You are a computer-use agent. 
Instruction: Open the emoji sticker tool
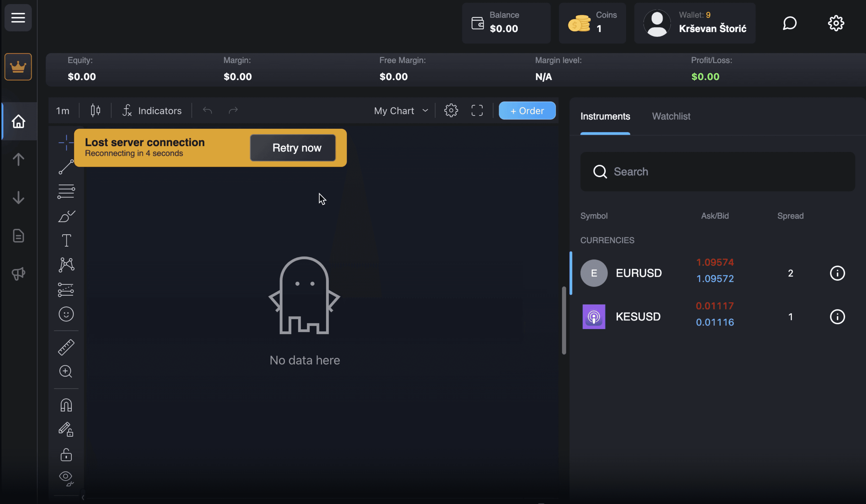coord(66,314)
